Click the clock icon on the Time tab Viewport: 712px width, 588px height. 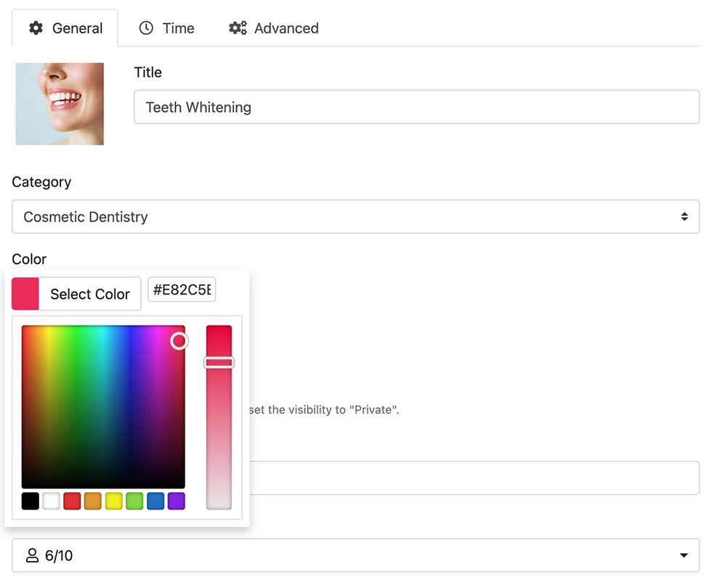145,28
